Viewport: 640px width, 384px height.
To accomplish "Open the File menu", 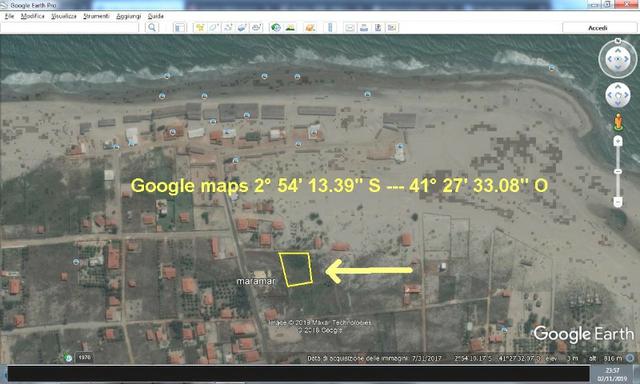I will (9, 16).
